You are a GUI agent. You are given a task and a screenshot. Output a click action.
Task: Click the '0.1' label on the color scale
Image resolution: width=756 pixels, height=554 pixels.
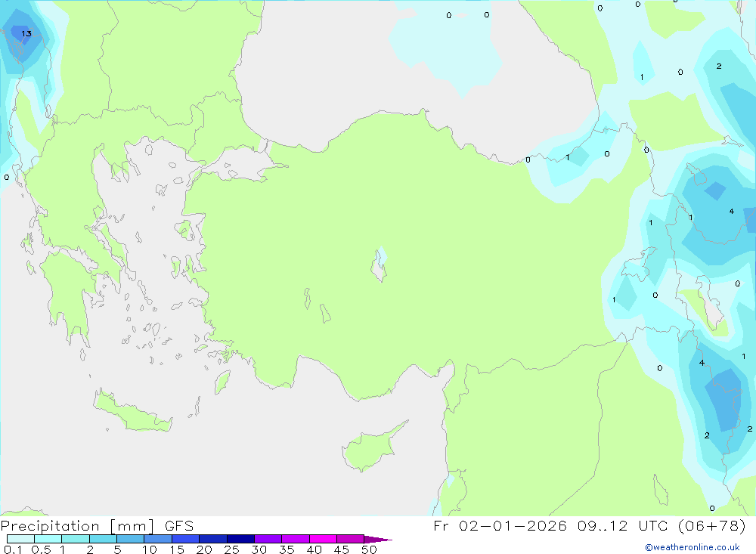click(13, 549)
